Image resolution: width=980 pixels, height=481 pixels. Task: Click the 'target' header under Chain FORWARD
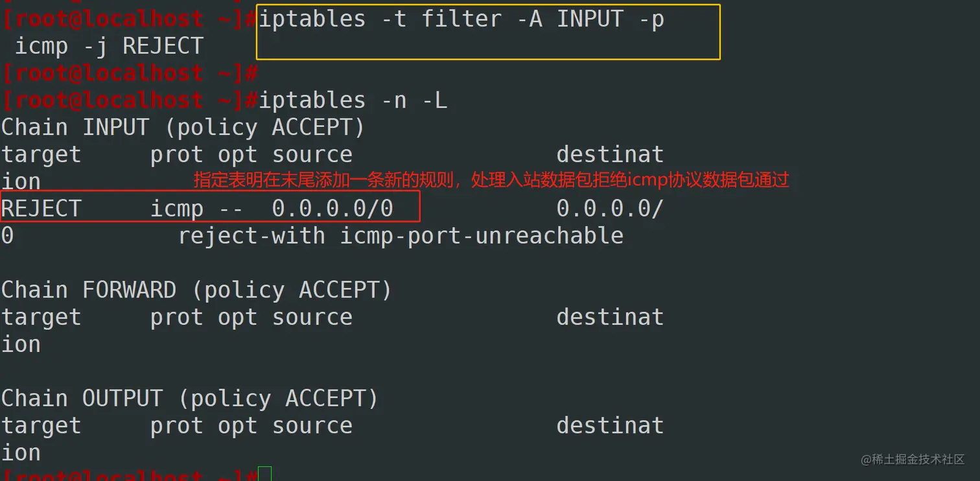click(41, 317)
